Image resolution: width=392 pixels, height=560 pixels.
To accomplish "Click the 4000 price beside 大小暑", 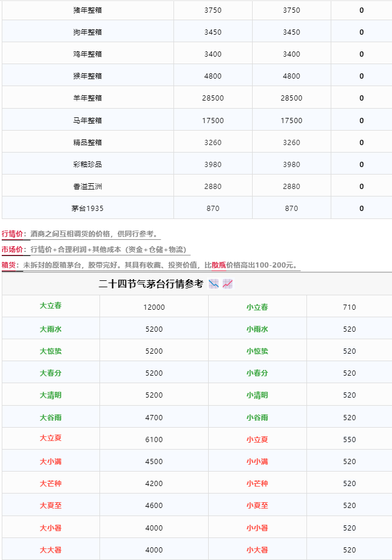I will pyautogui.click(x=154, y=528).
